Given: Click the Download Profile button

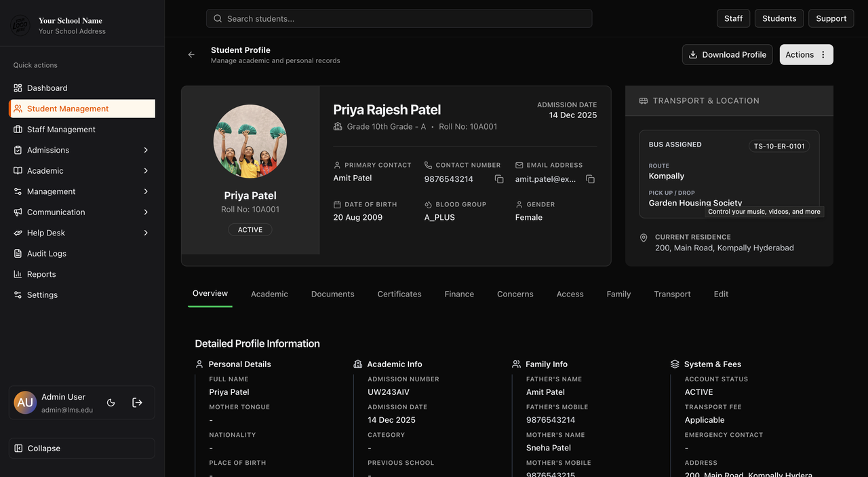Looking at the screenshot, I should [x=728, y=55].
